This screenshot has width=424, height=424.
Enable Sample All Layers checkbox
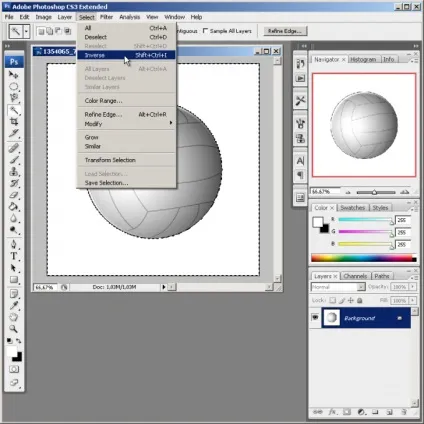click(205, 31)
